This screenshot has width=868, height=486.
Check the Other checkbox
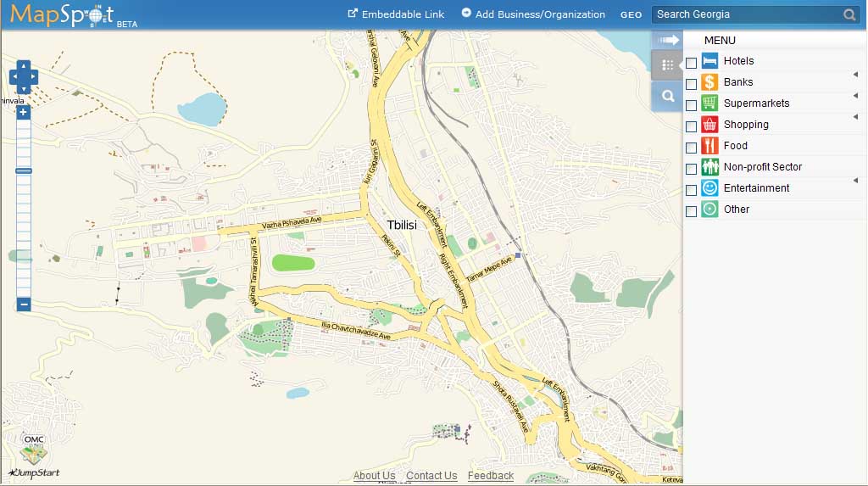tap(691, 211)
